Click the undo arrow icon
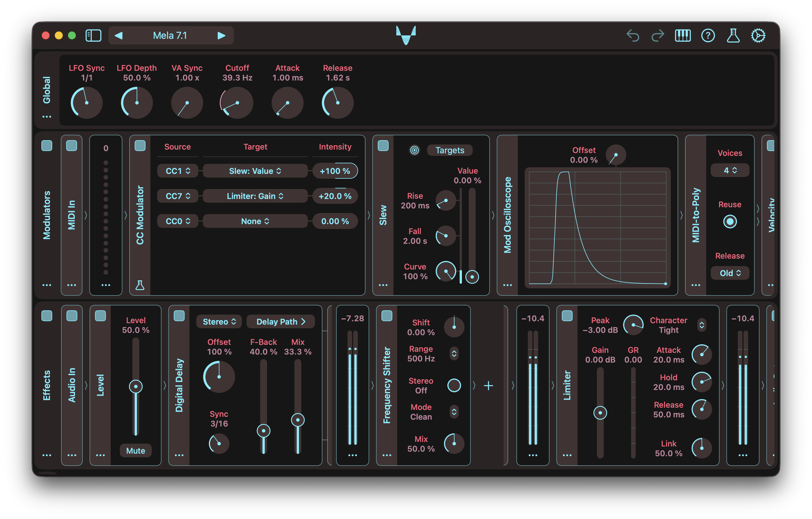Viewport: 812px width, 519px height. pos(633,35)
